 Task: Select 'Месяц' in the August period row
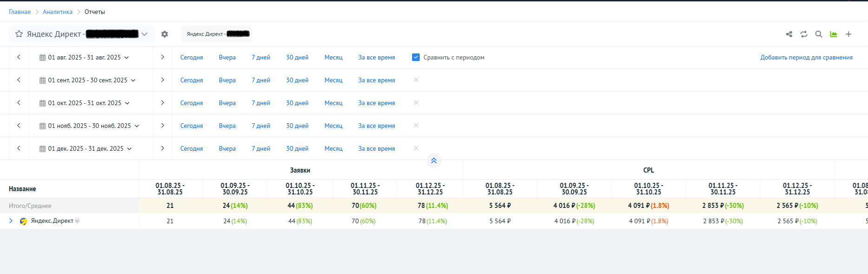tap(334, 57)
